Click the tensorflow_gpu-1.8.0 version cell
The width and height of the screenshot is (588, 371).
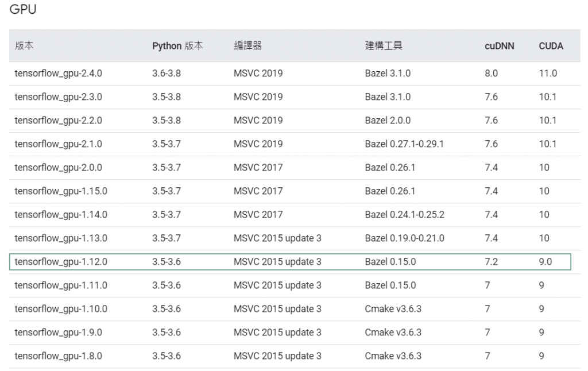[58, 357]
